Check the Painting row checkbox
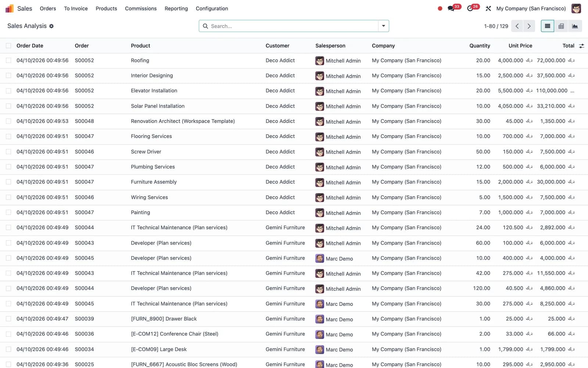The width and height of the screenshot is (588, 368). [8, 212]
